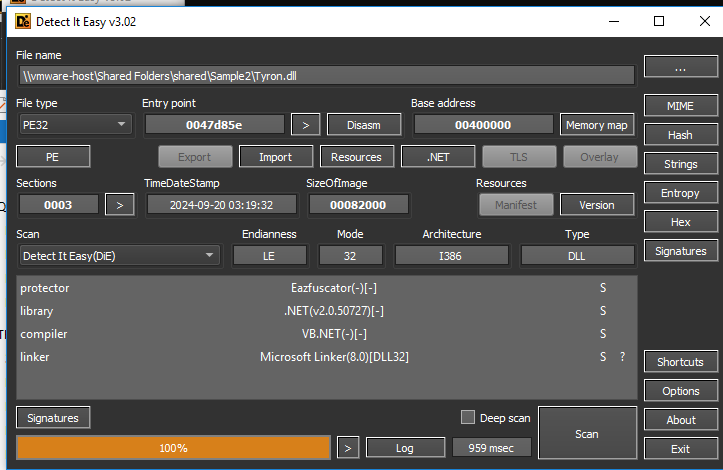Viewport: 723px width, 470px height.
Task: Click the Exit button
Action: pyautogui.click(x=681, y=449)
